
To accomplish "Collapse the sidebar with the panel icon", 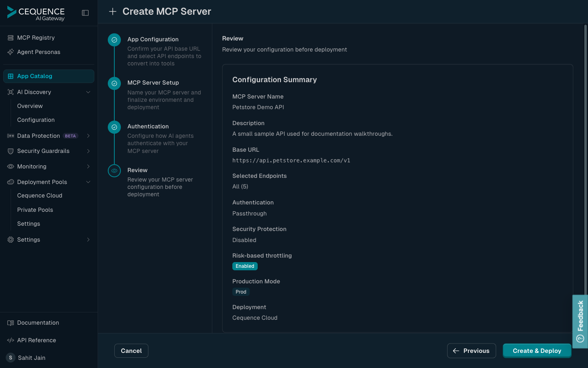I will tap(85, 13).
